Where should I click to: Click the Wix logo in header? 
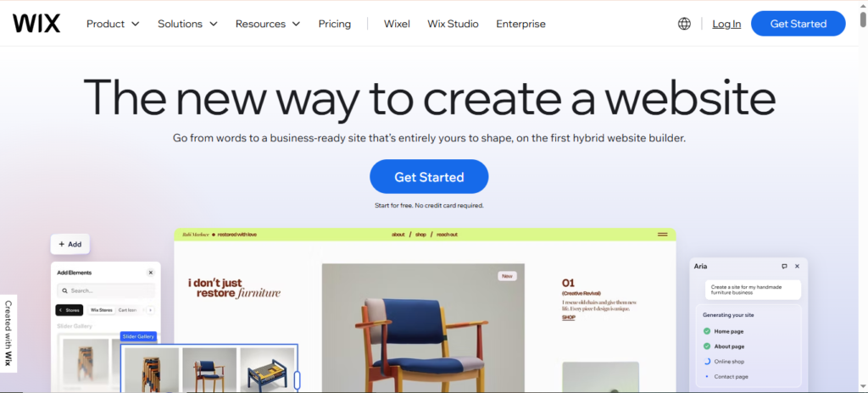(36, 24)
